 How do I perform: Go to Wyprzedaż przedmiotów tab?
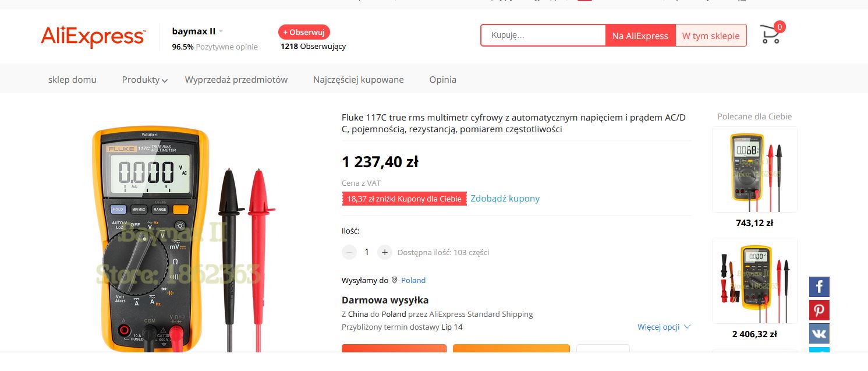pos(236,80)
